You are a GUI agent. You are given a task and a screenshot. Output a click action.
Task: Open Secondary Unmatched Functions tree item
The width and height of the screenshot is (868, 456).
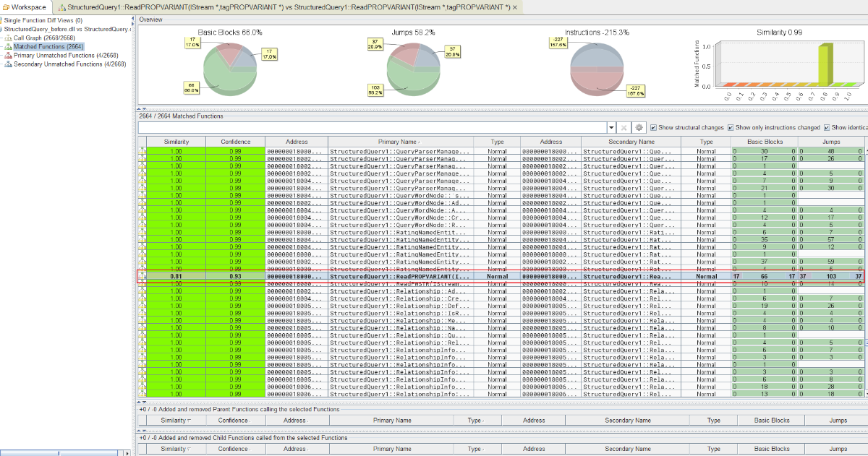70,64
